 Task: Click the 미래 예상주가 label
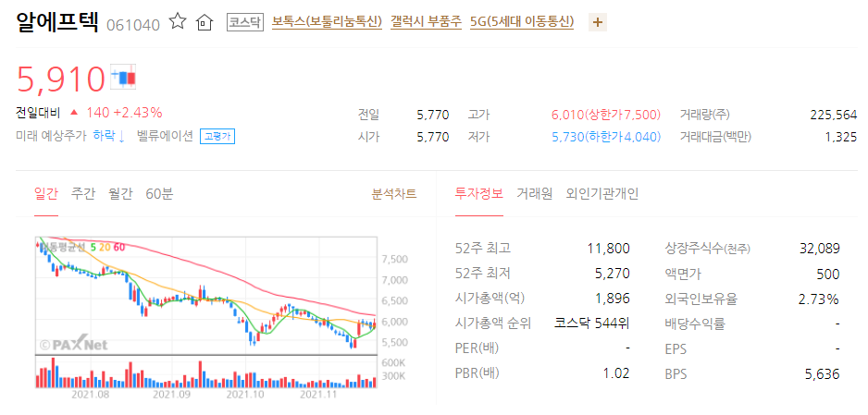(52, 136)
